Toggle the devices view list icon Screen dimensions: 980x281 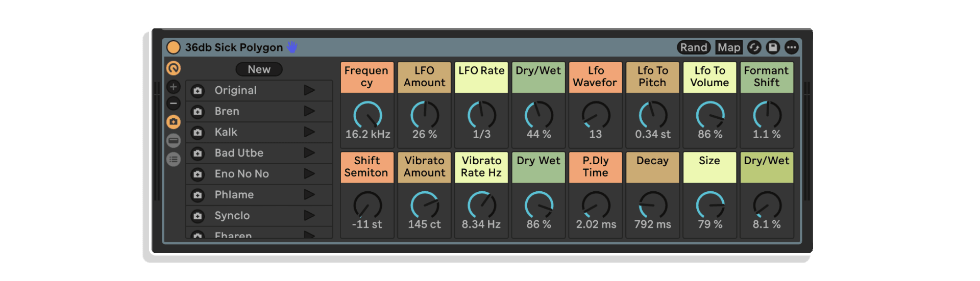[x=174, y=160]
